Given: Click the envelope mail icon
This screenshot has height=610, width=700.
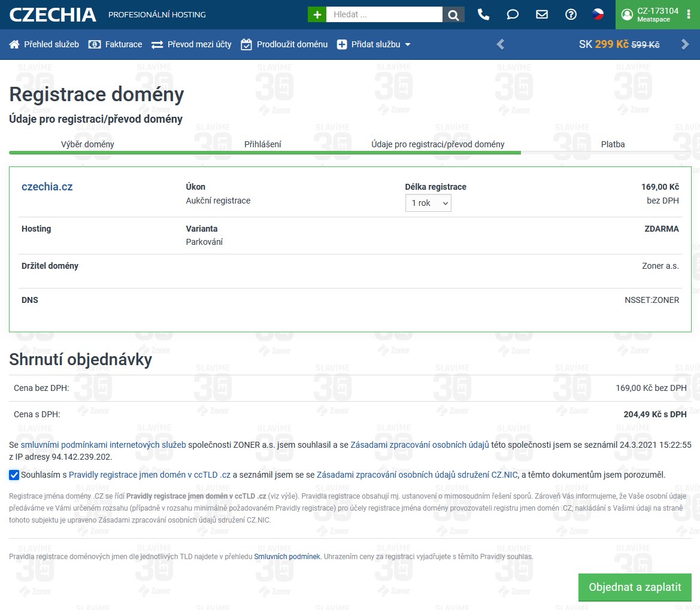Looking at the screenshot, I should coord(542,14).
